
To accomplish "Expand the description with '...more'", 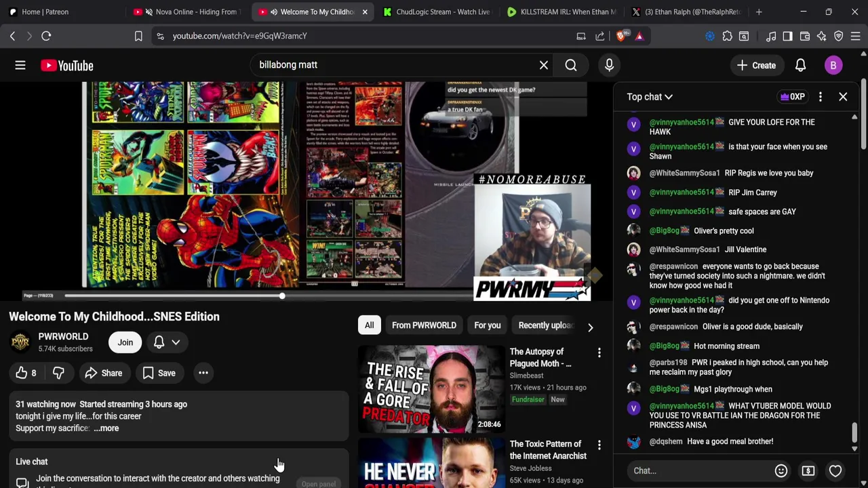I will (x=106, y=428).
